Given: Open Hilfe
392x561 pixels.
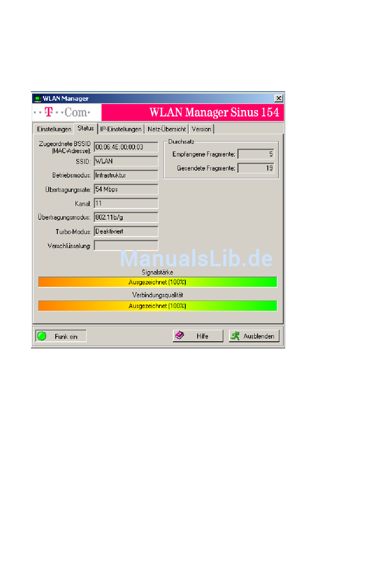Looking at the screenshot, I should [198, 336].
